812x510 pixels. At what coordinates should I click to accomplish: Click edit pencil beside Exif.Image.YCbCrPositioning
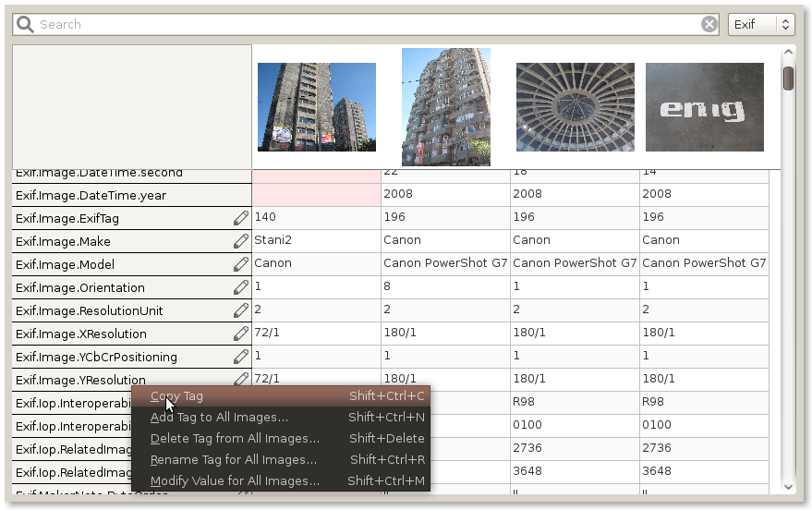[241, 357]
